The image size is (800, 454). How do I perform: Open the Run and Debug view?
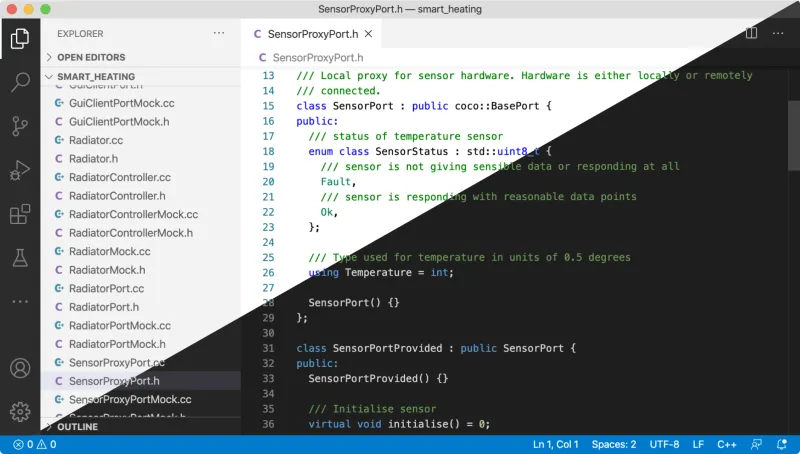[20, 171]
